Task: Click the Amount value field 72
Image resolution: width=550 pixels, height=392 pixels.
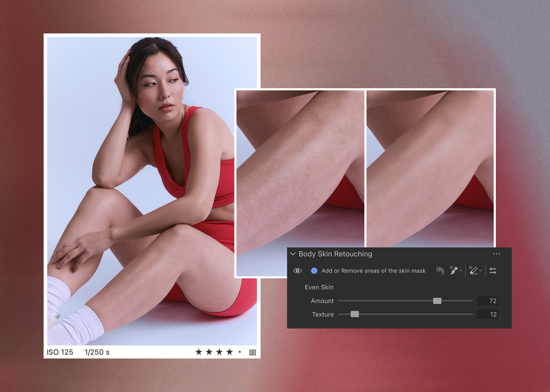Action: (x=487, y=301)
